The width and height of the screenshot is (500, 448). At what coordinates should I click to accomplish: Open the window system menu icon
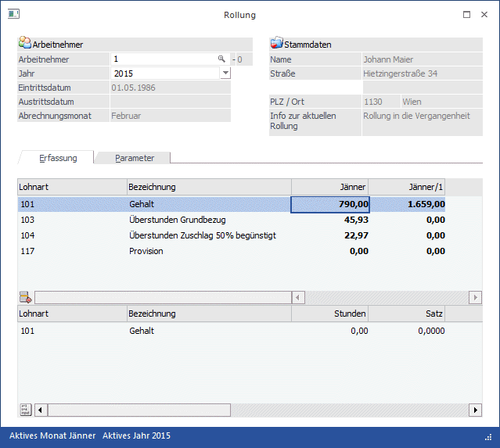[x=14, y=15]
